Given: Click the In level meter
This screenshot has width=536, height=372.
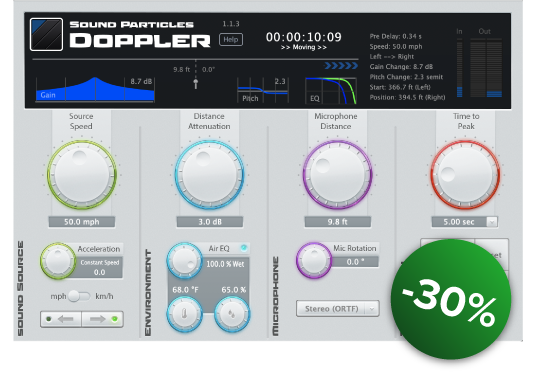Looking at the screenshot, I should pyautogui.click(x=459, y=68).
